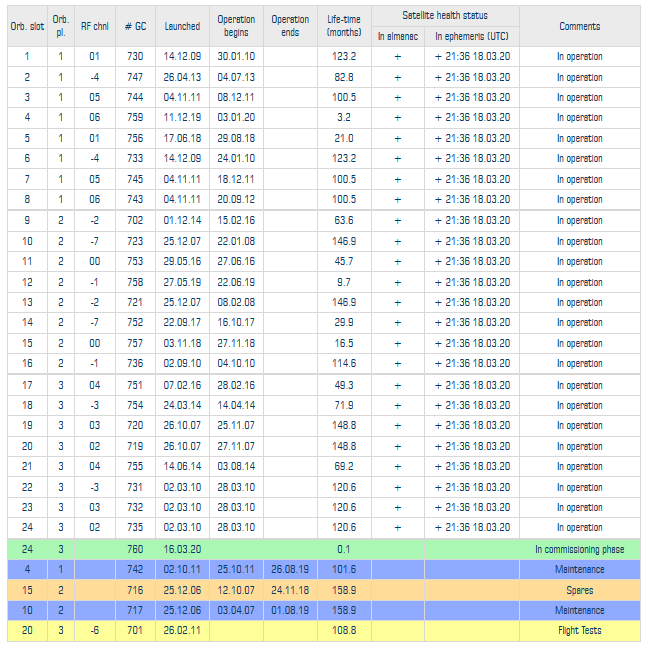The width and height of the screenshot is (651, 649).
Task: Click the 'Spares' comment in orange row
Action: coord(580,590)
